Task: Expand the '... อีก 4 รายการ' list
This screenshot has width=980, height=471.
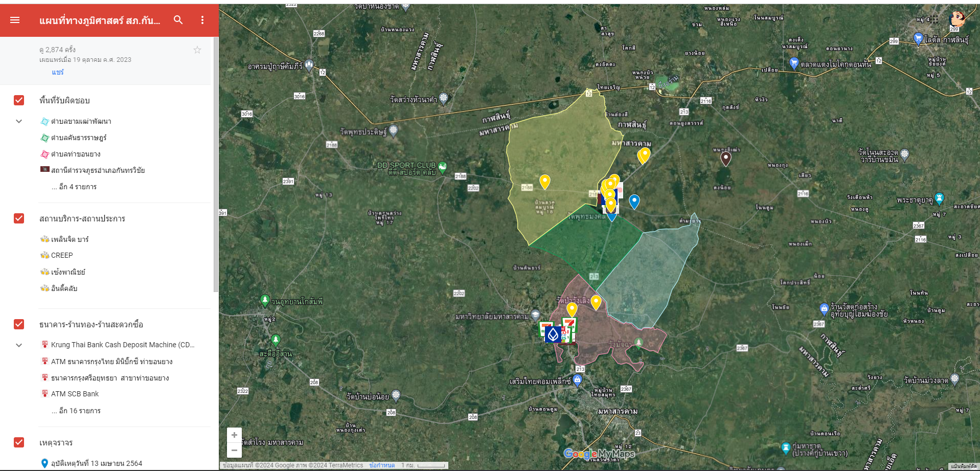Action: tap(74, 187)
